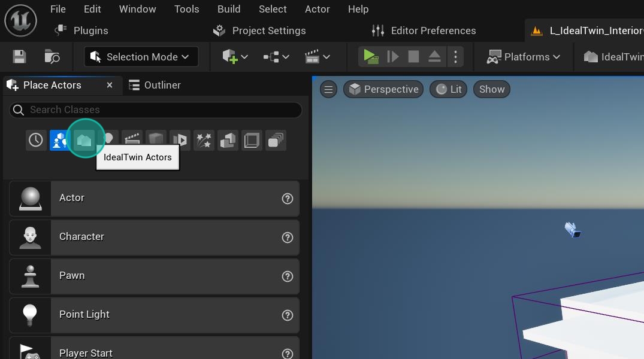
Task: Select the Character class row
Action: 154,238
